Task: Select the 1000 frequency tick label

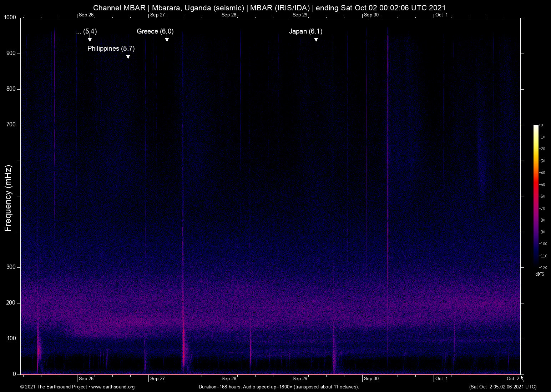Action: tap(10, 17)
